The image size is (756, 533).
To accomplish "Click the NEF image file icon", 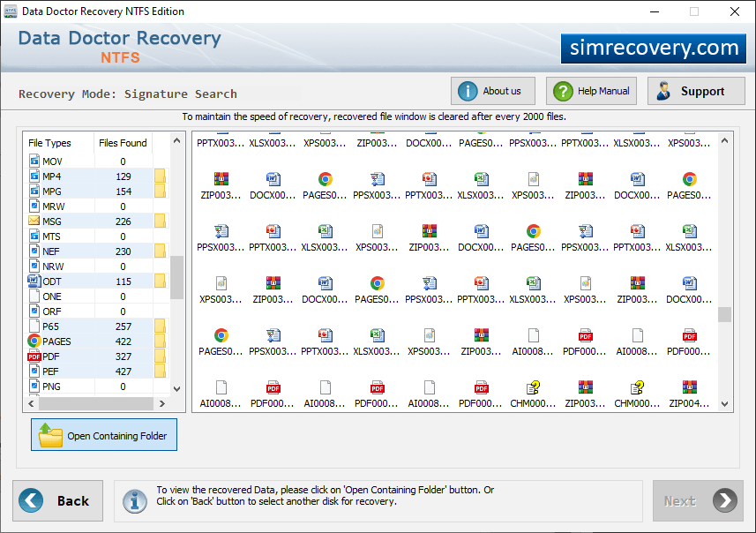I will pyautogui.click(x=34, y=251).
